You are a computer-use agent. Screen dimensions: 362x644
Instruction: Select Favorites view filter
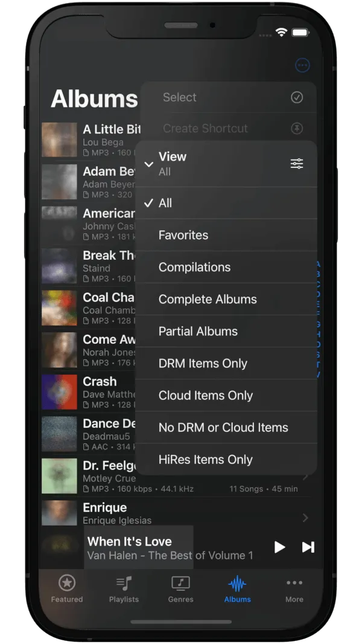[x=226, y=235]
